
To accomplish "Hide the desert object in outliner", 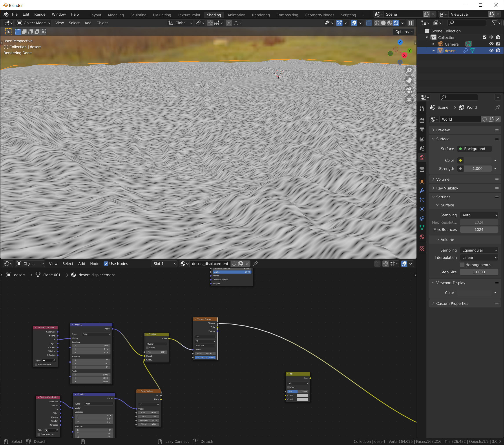I will pyautogui.click(x=491, y=51).
